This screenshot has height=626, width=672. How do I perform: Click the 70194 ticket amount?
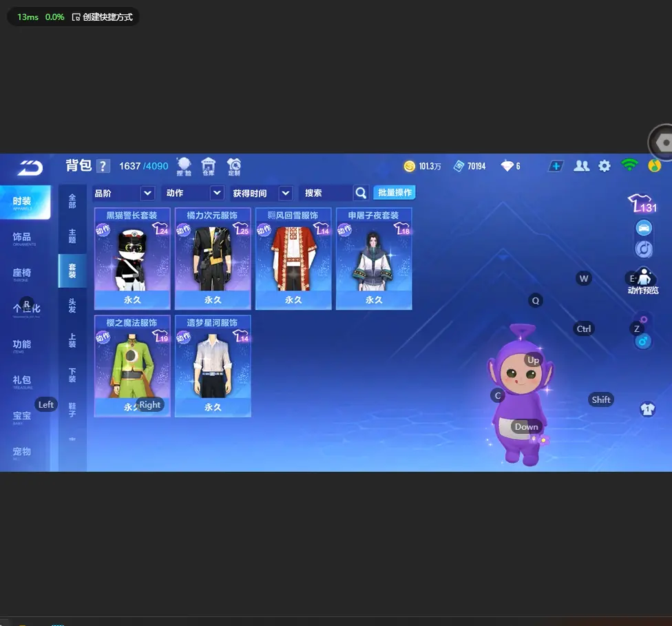pyautogui.click(x=476, y=167)
